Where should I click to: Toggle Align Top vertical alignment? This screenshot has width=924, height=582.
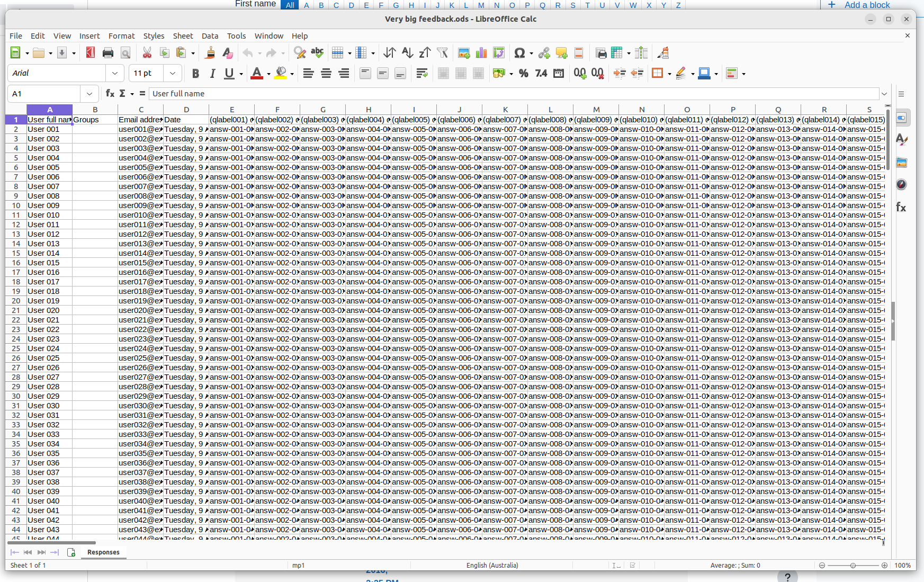click(365, 74)
